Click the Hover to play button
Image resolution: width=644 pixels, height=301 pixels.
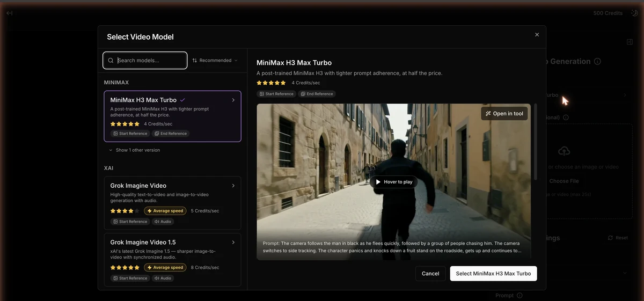tap(394, 182)
